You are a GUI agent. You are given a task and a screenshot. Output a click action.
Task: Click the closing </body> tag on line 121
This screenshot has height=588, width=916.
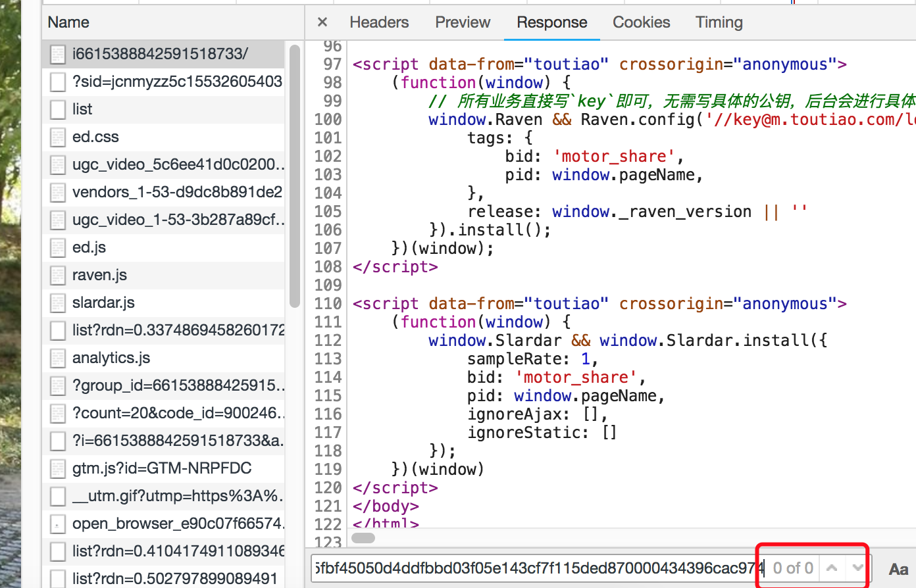(x=386, y=506)
